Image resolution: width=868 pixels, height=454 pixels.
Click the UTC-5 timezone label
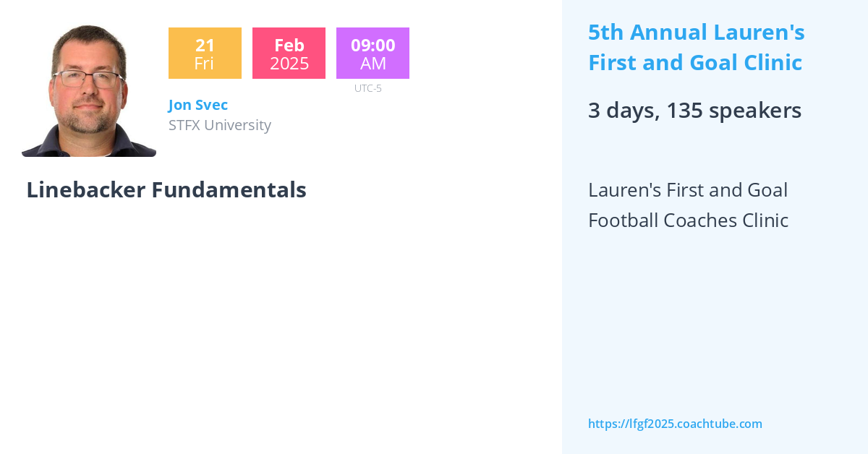[367, 88]
